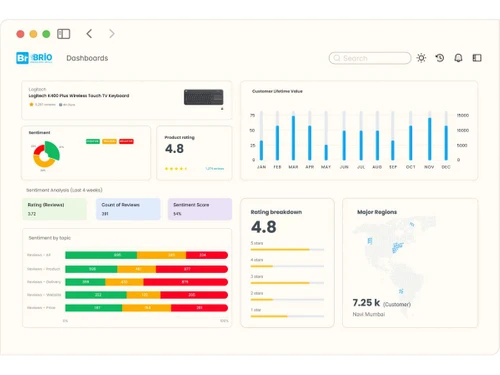Click the MAR bar in Customer Lifetime Value
Image resolution: width=500 pixels, height=375 pixels.
tap(293, 138)
